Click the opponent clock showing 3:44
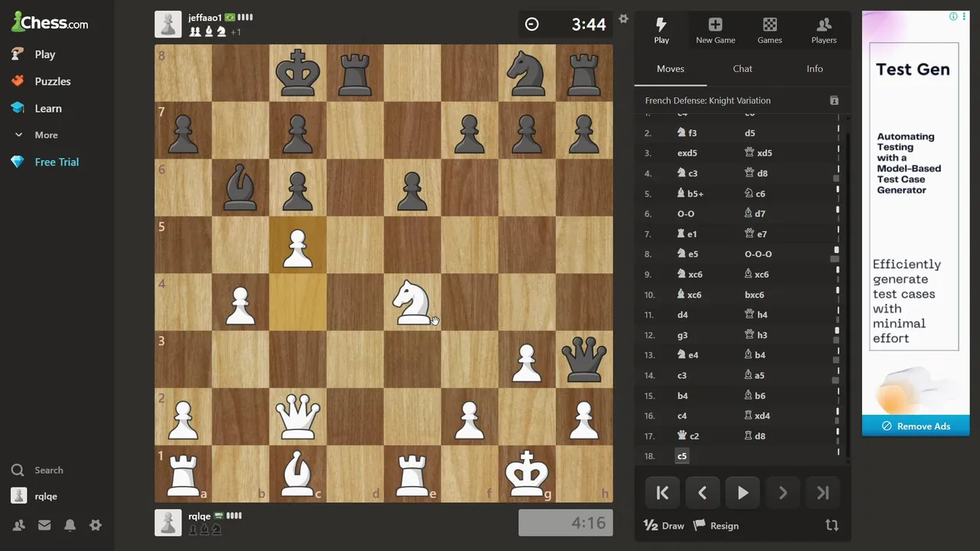This screenshot has width=980, height=551. pos(566,24)
